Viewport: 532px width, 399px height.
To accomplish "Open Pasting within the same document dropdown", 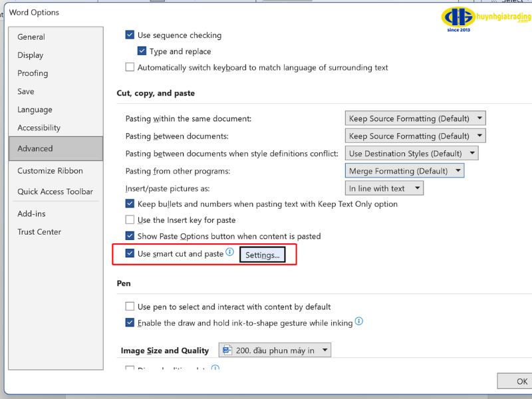I will 415,118.
